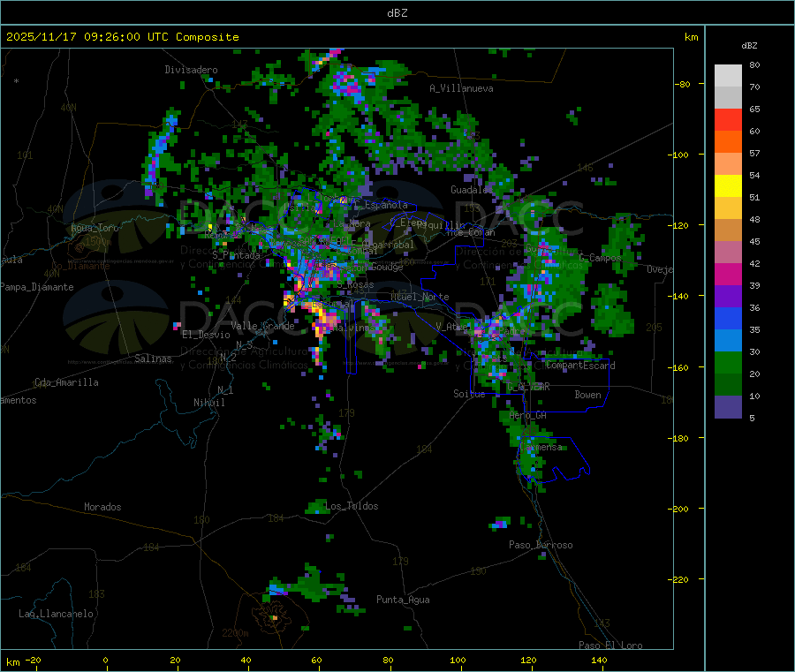795x672 pixels.
Task: Click the Paso_Barroso label
Action: coord(541,545)
